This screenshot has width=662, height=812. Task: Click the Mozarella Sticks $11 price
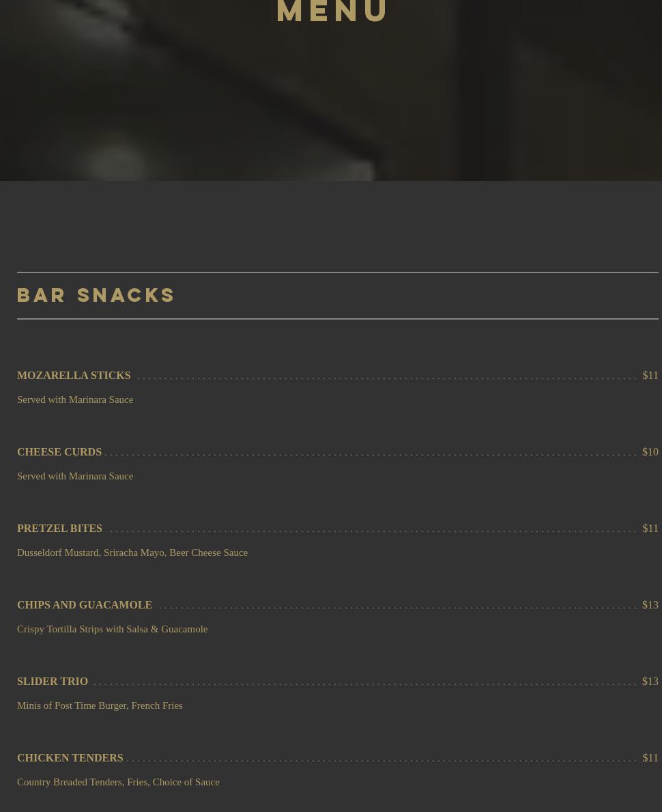tap(650, 376)
